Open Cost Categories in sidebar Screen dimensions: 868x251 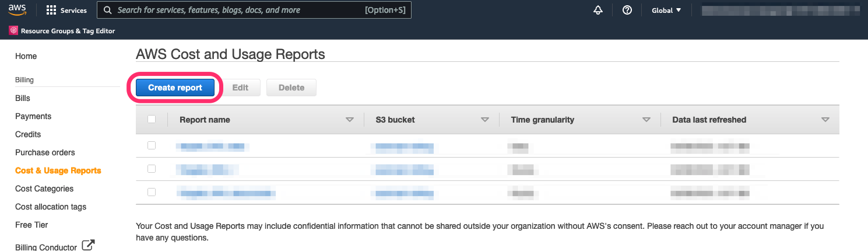(x=44, y=189)
